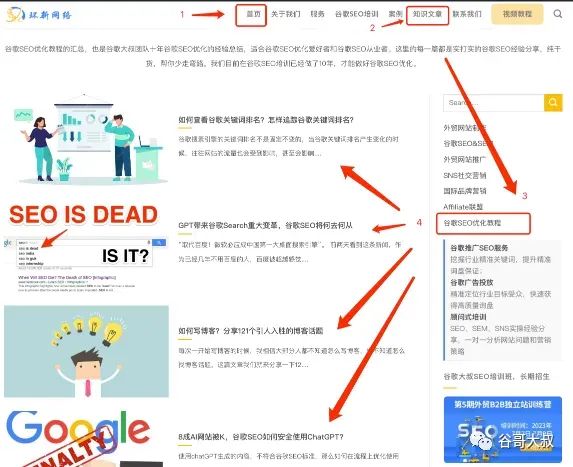
Task: Click 谷歌广告投放 in the sidebar box
Action: [472, 282]
